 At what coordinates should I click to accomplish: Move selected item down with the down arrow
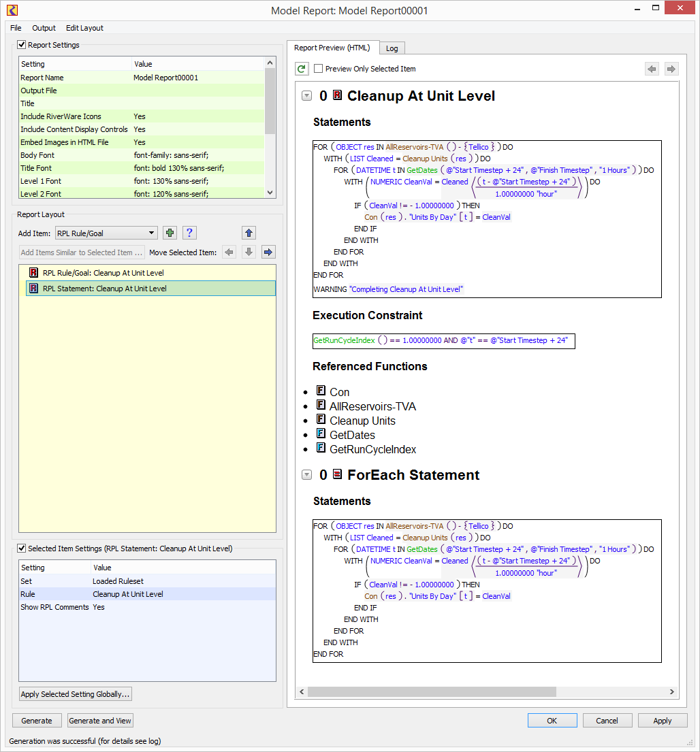249,252
